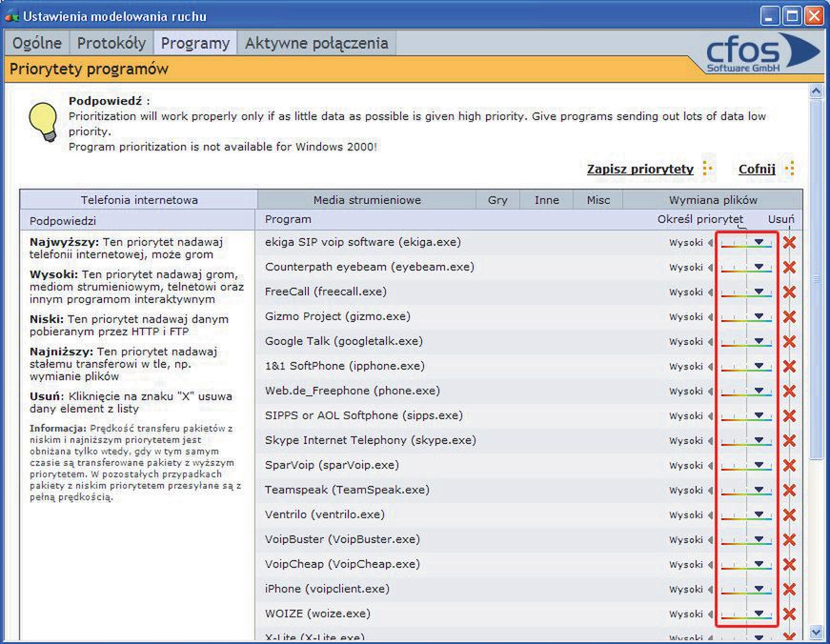The height and width of the screenshot is (644, 830).
Task: Remove iPhone voipclient.exe with red X
Action: pyautogui.click(x=789, y=590)
